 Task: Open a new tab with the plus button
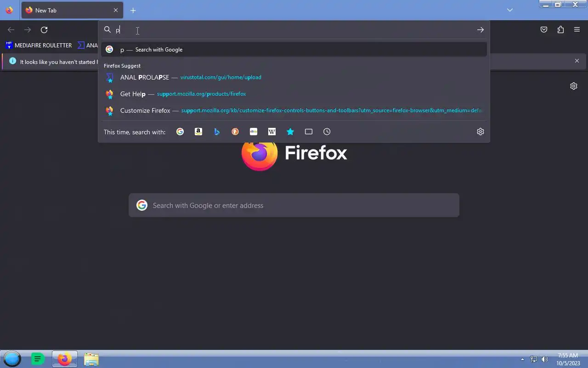click(133, 10)
